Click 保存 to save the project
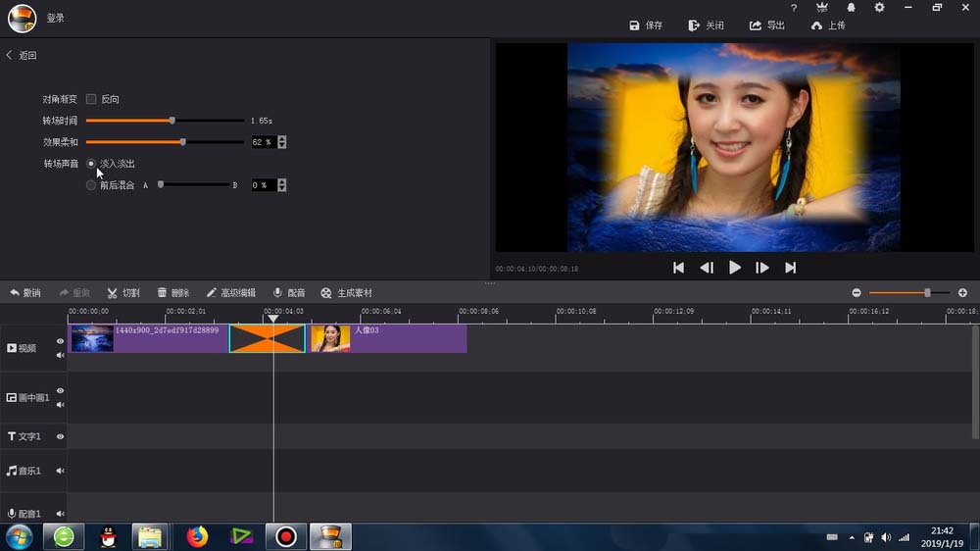Viewport: 980px width, 551px height. click(x=646, y=25)
